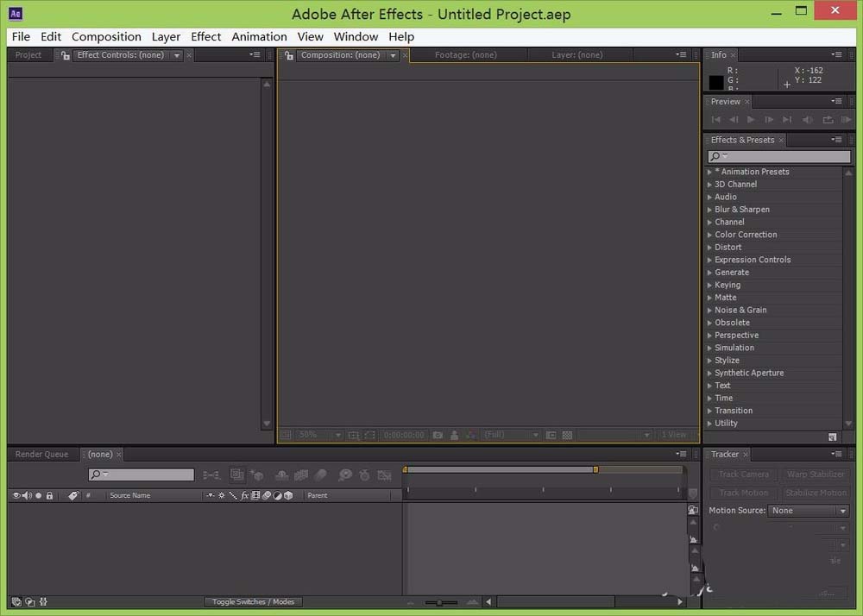This screenshot has width=863, height=616.
Task: Click the Region of Interest icon in Composition footer
Action: pyautogui.click(x=370, y=435)
